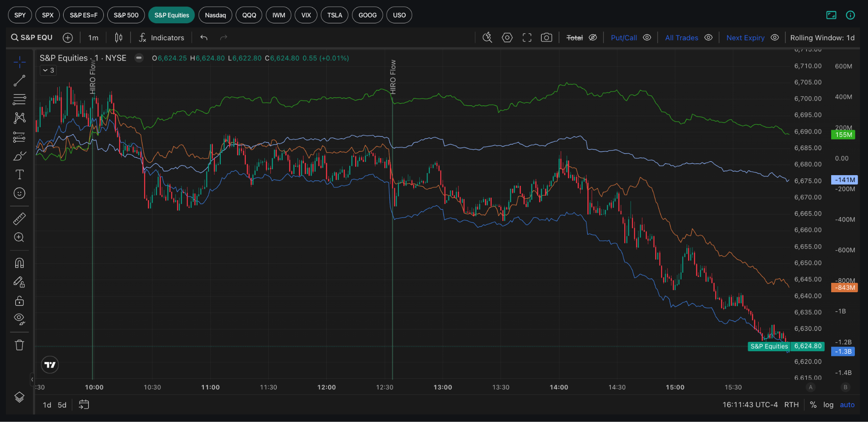
Task: Choose the XABCD pattern tool
Action: [19, 118]
